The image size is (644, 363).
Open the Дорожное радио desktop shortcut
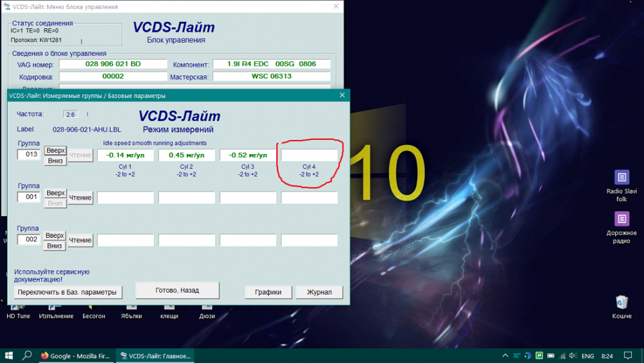pos(621,228)
